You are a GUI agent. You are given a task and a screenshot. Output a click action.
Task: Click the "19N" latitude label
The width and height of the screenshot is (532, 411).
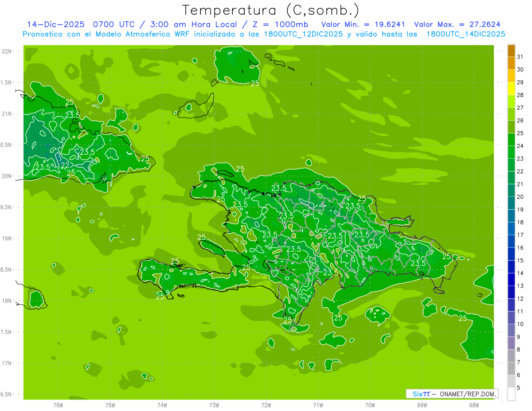[8, 239]
